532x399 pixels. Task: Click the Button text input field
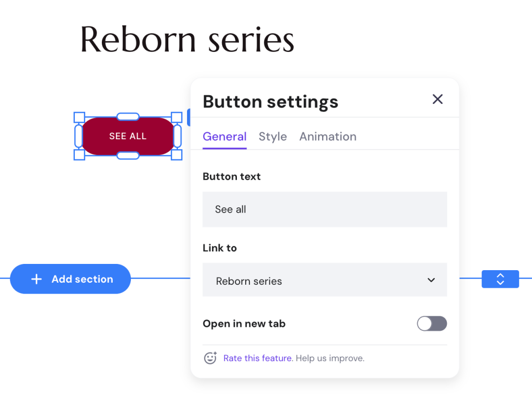pyautogui.click(x=325, y=209)
